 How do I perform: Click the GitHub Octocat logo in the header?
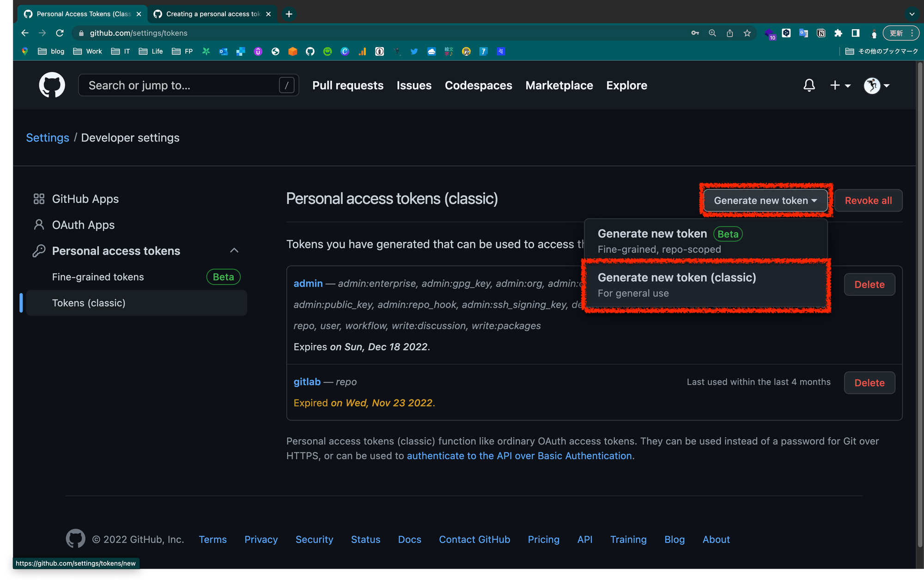click(52, 85)
